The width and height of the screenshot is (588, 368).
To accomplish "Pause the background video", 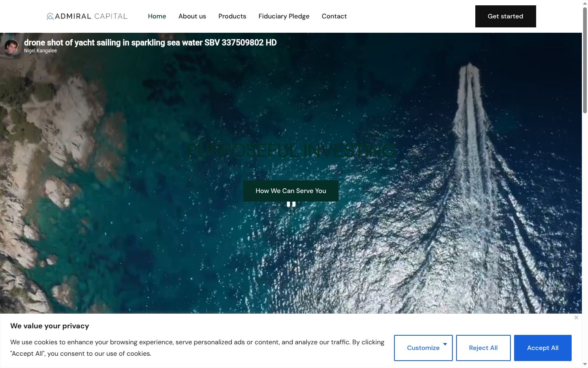I will [x=291, y=204].
